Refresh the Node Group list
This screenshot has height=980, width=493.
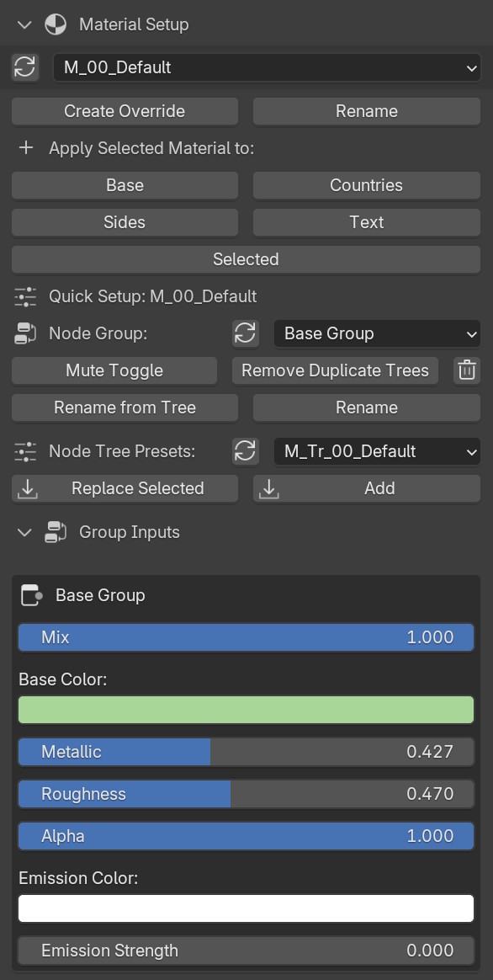tap(246, 333)
